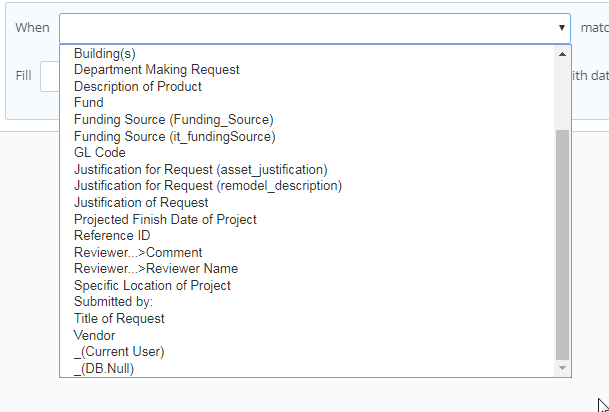Select Building(s) from the list
Screen dimensions: 609x412
[x=105, y=54]
